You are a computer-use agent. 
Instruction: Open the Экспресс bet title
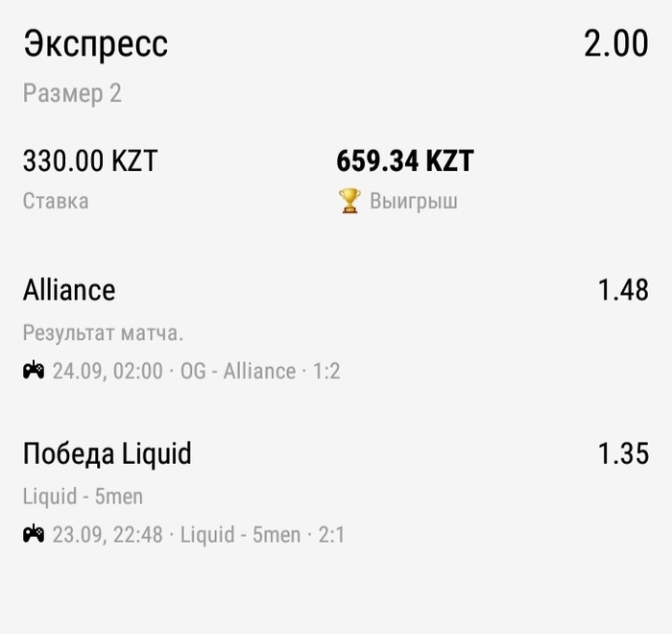point(96,44)
